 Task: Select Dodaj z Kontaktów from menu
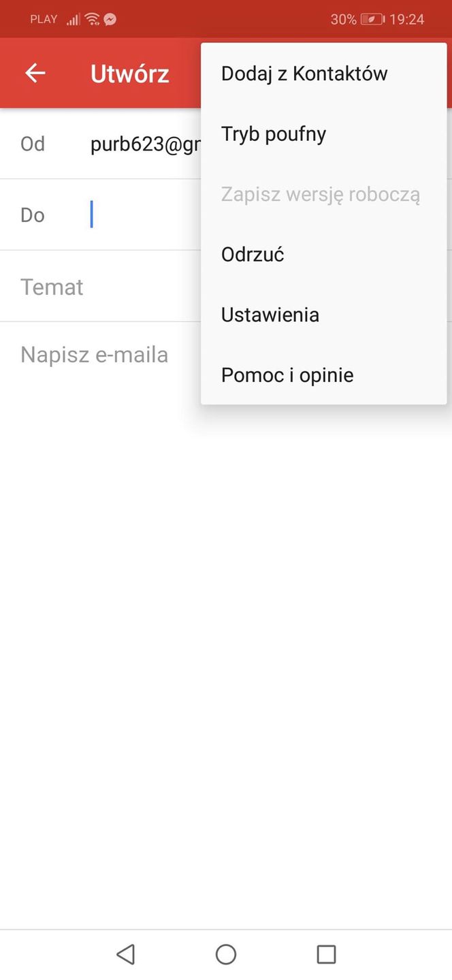pyautogui.click(x=304, y=73)
